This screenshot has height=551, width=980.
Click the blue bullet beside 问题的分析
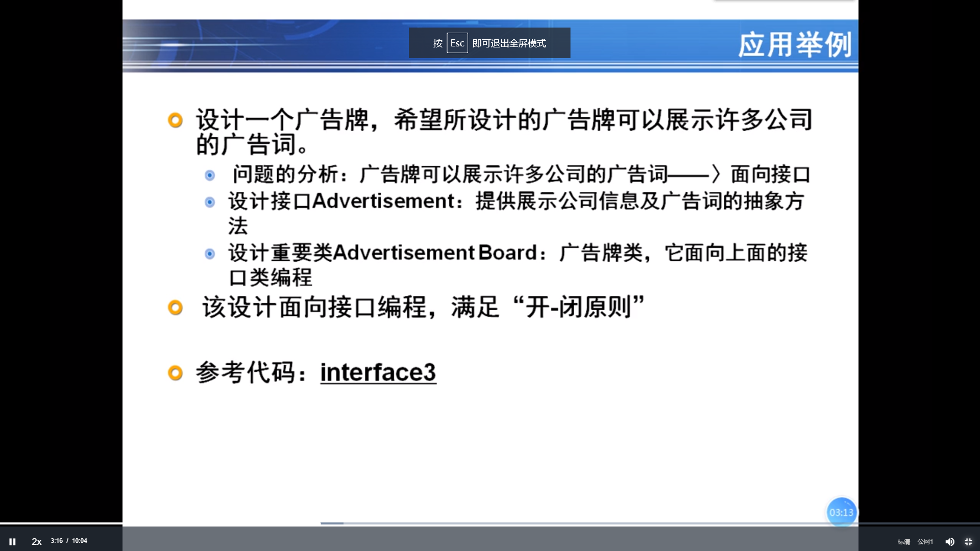click(x=210, y=176)
